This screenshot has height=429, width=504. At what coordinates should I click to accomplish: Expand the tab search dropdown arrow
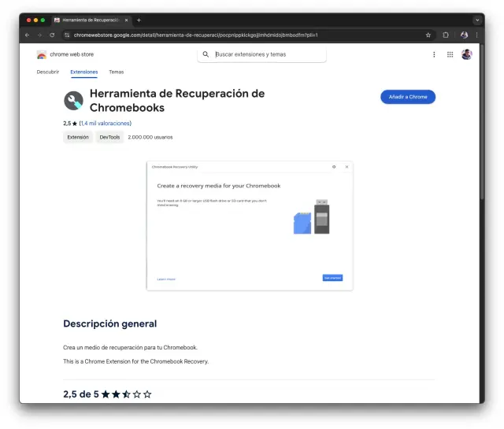click(x=476, y=20)
